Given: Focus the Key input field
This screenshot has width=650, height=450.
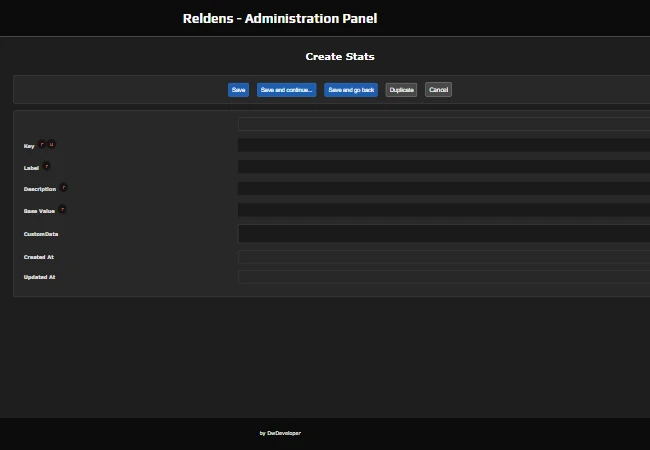Looking at the screenshot, I should 444,145.
